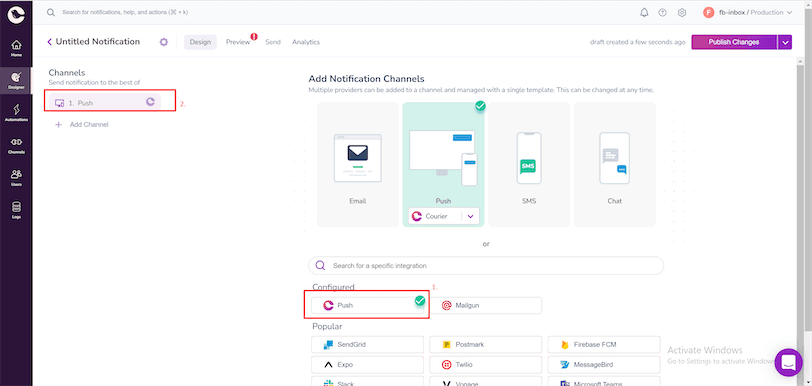Switch to the Analytics tab
This screenshot has height=386, width=812.
tap(306, 42)
